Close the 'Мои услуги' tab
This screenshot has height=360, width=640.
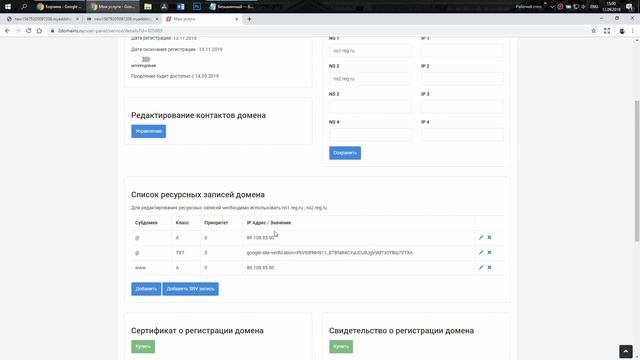click(x=236, y=19)
